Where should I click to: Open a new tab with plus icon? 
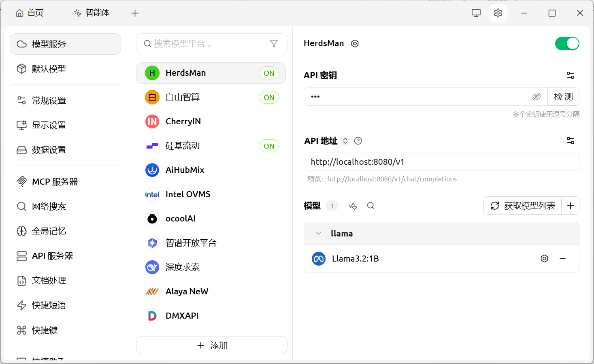point(135,13)
